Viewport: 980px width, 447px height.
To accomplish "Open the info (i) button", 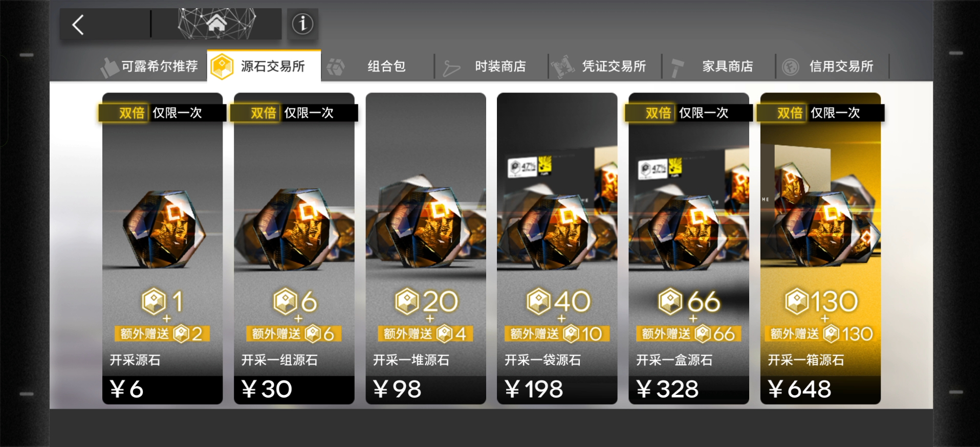I will [x=302, y=24].
